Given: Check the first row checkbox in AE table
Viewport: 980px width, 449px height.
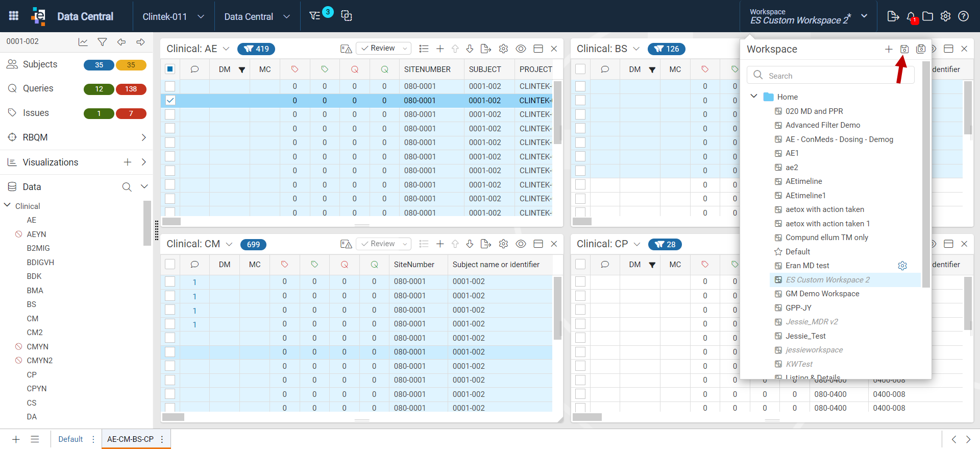Looking at the screenshot, I should click(170, 86).
